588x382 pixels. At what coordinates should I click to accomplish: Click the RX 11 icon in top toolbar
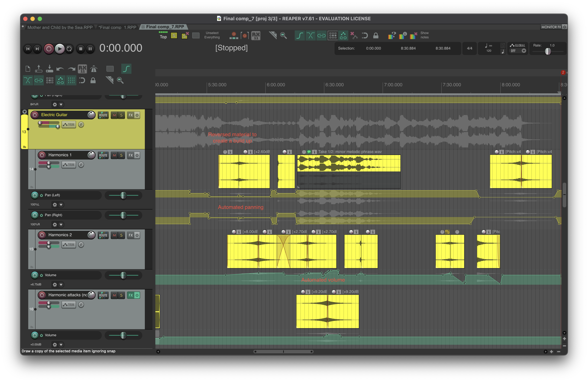pyautogui.click(x=256, y=35)
